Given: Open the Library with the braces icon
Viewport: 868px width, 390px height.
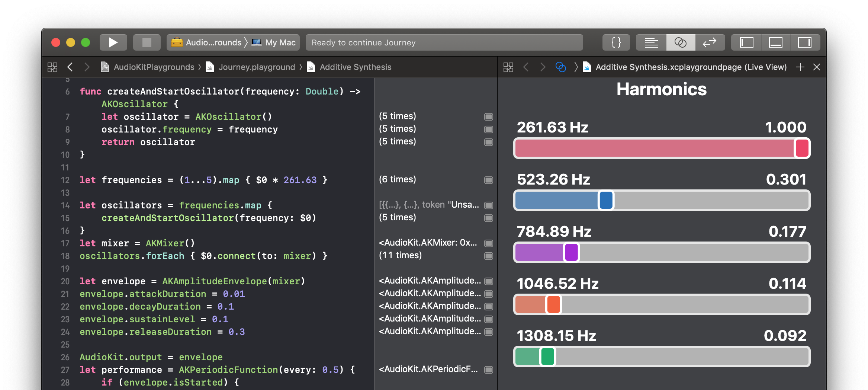Looking at the screenshot, I should pyautogui.click(x=616, y=42).
